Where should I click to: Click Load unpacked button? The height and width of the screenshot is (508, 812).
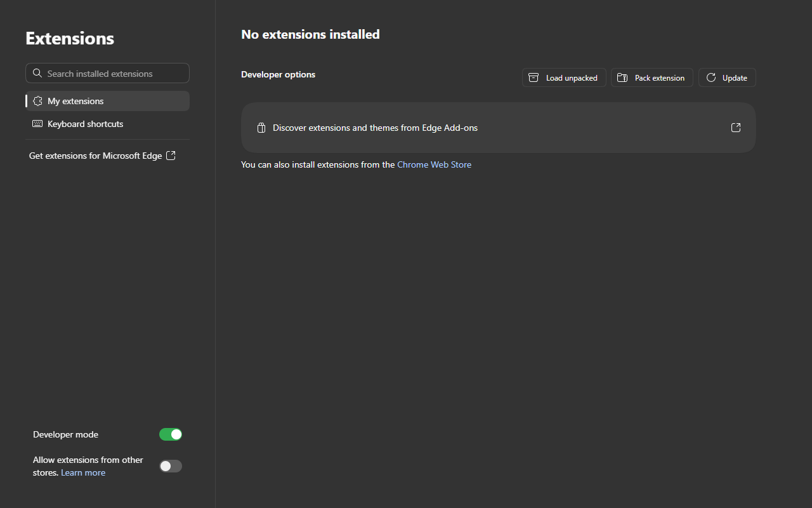pyautogui.click(x=564, y=77)
